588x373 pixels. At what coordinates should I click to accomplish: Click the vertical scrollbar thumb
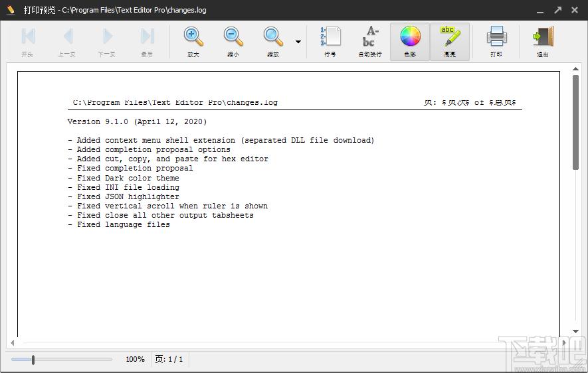tap(575, 123)
